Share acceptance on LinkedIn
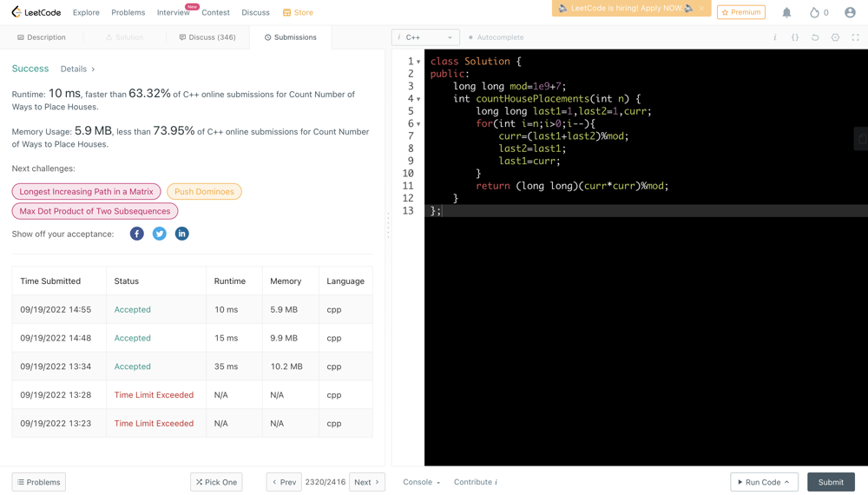Viewport: 868px width, 495px height. point(182,234)
